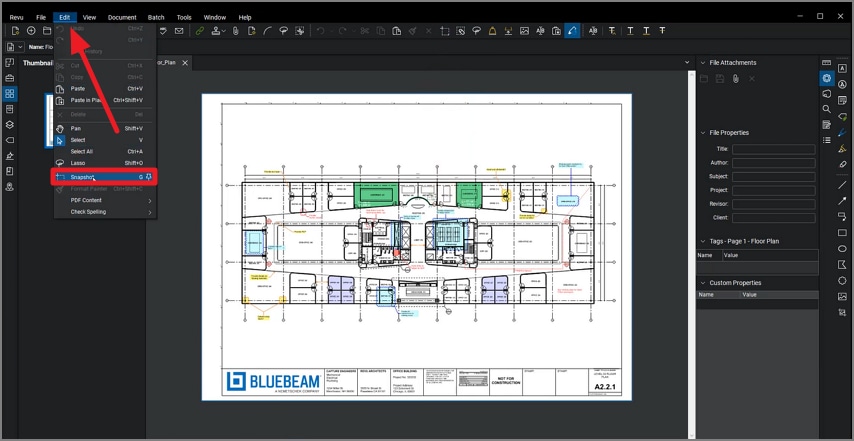Open the Layers panel icon
Screen dimensions: 854x441
[x=9, y=125]
